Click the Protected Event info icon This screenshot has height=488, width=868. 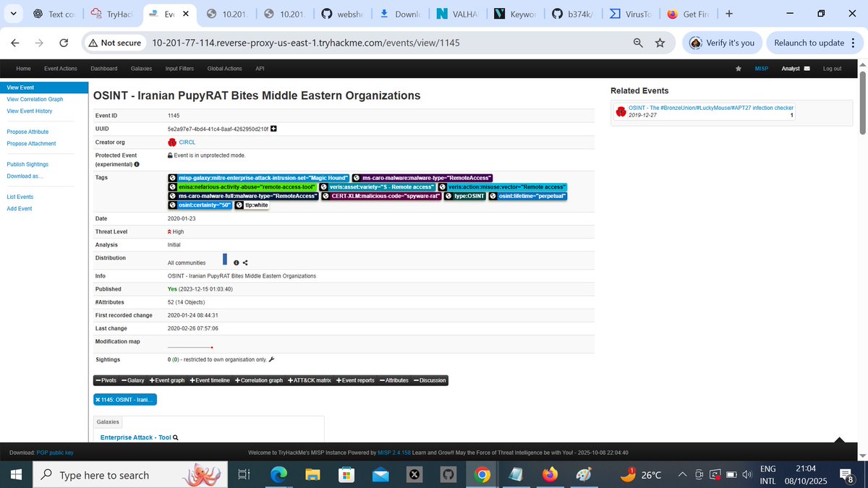(137, 164)
